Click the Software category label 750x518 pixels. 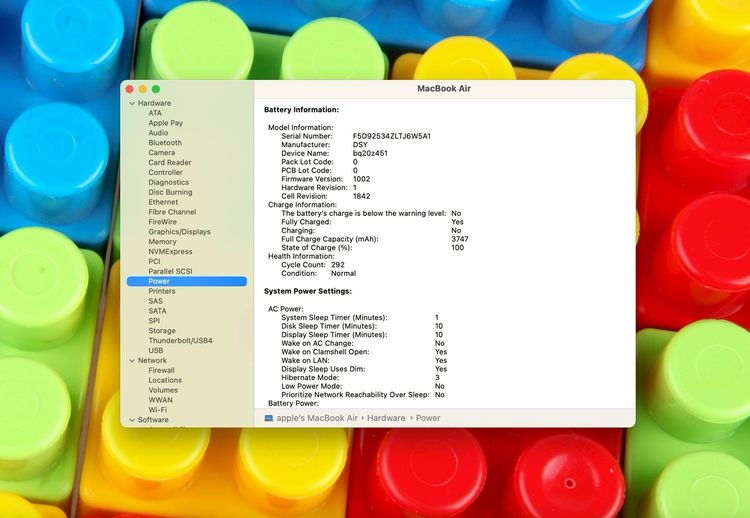click(x=153, y=420)
